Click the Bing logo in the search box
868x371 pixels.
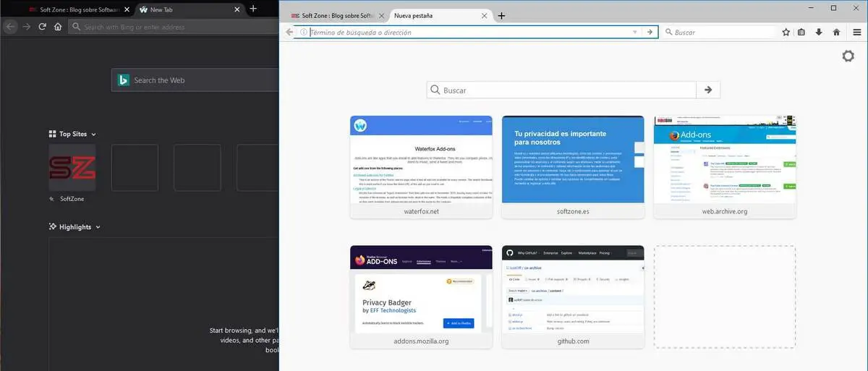[x=123, y=80]
